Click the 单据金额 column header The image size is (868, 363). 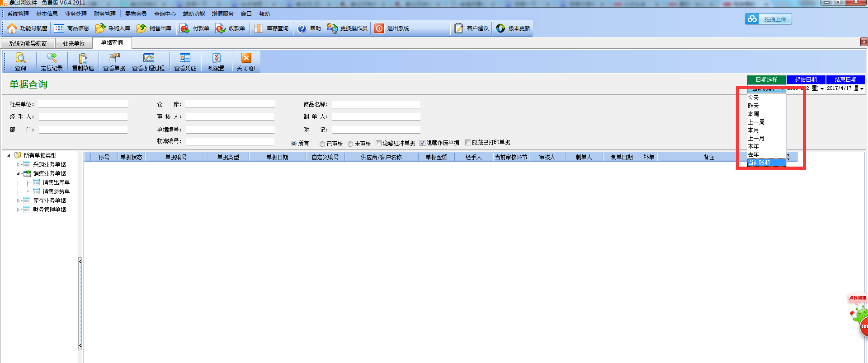[x=436, y=157]
